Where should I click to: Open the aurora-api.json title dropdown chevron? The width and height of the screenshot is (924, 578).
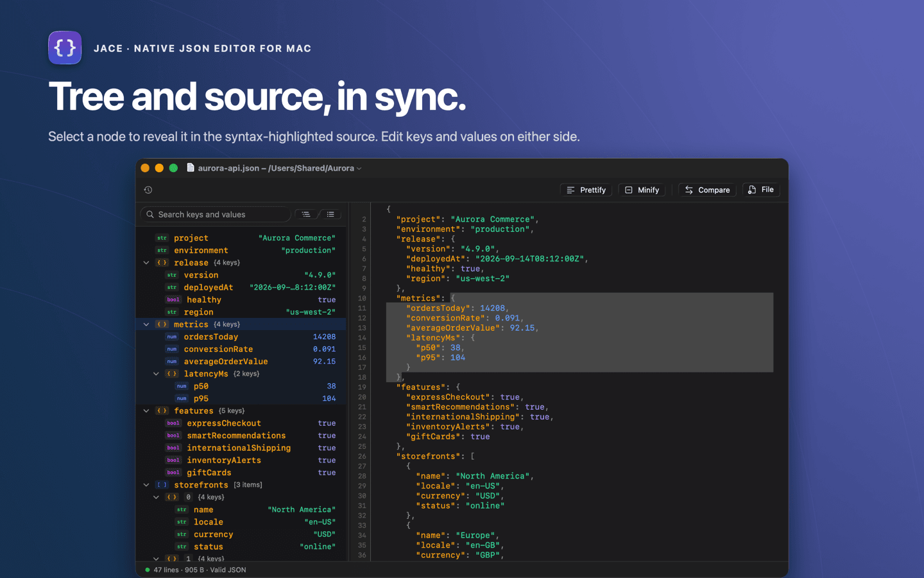(359, 169)
